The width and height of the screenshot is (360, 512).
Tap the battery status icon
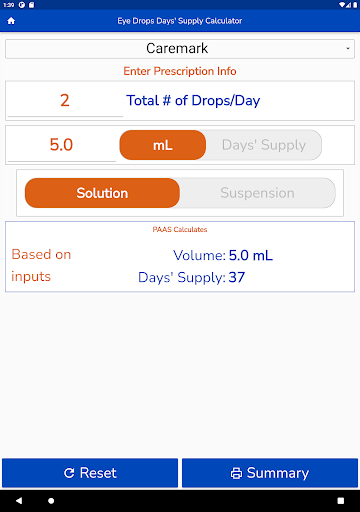coord(355,5)
